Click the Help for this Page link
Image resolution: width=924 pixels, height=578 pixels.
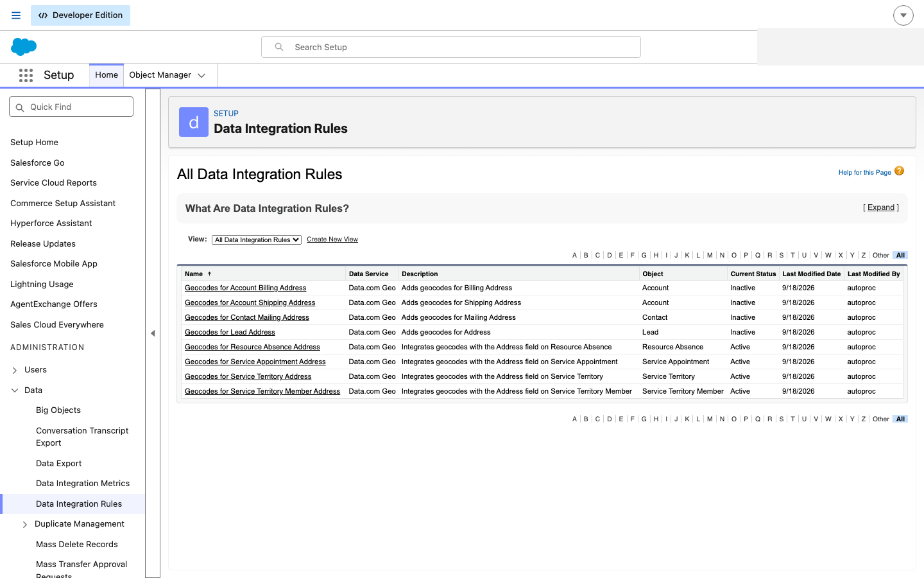coord(864,172)
